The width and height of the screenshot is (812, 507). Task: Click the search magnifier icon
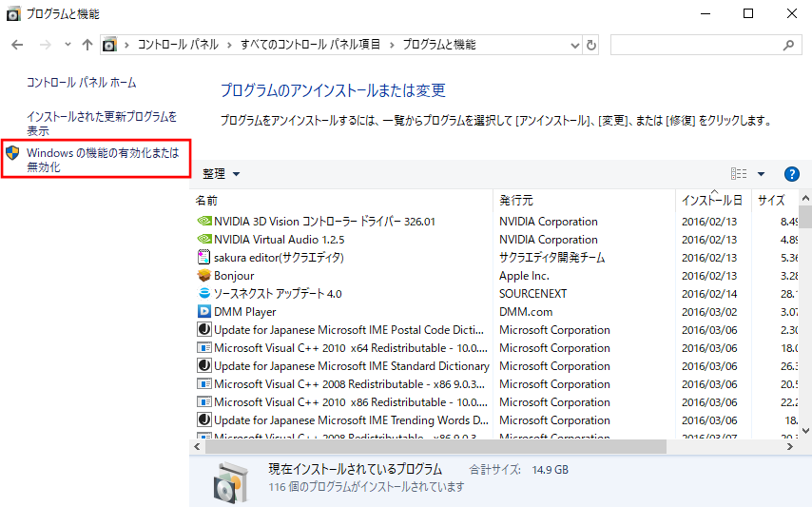(788, 45)
